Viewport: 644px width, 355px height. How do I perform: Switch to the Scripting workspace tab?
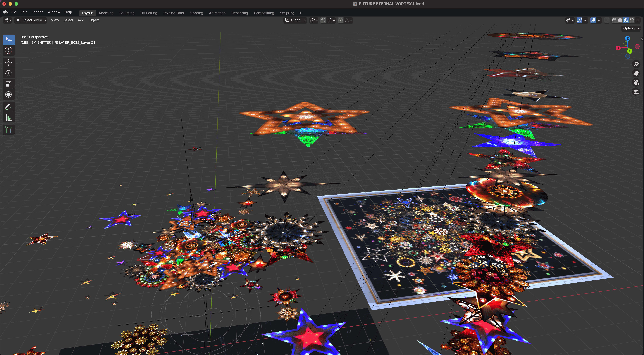click(x=287, y=13)
